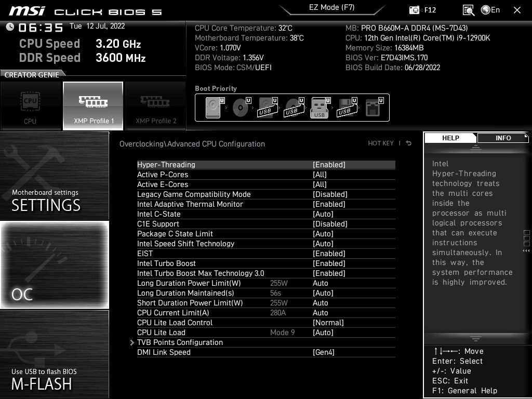Click the 280A current limit value
Viewport: 532px width, 399px height.
pyautogui.click(x=278, y=312)
